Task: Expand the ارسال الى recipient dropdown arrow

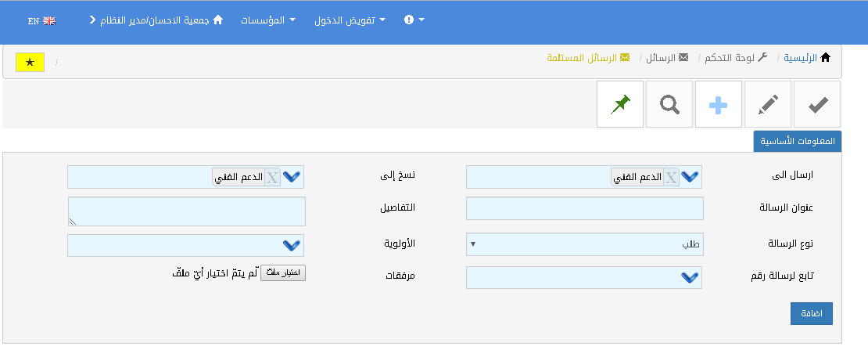Action: click(690, 178)
